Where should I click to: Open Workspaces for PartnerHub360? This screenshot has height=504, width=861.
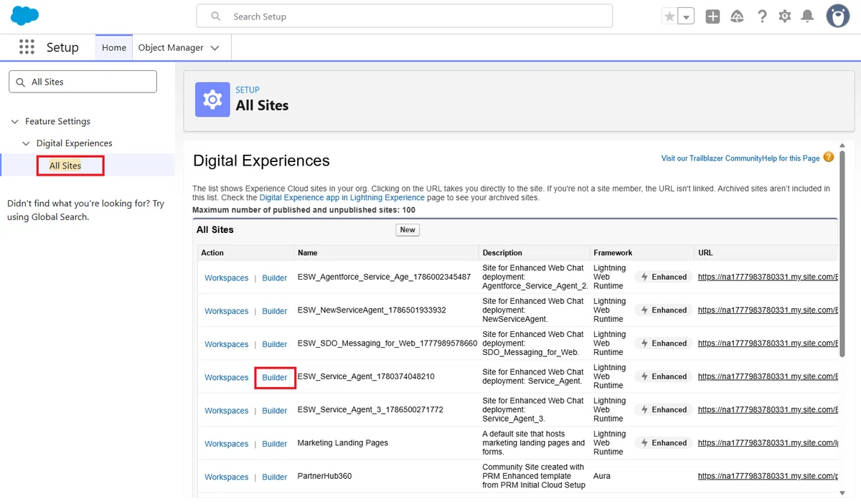(226, 477)
